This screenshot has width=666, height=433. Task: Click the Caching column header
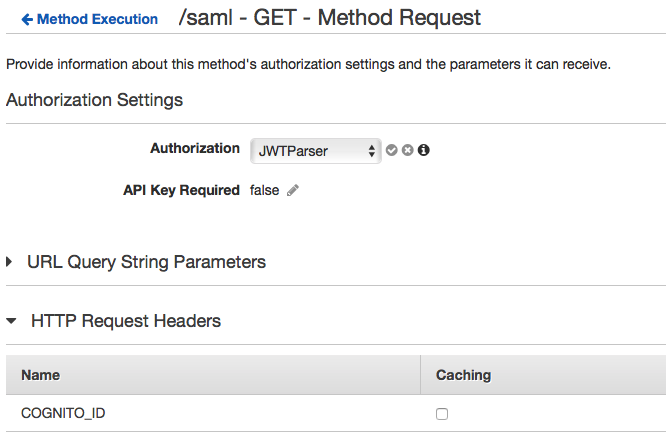463,375
